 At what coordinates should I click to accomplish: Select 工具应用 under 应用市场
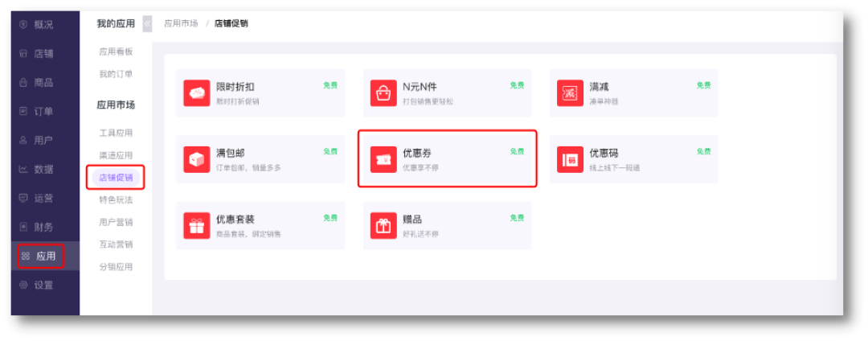coord(116,133)
